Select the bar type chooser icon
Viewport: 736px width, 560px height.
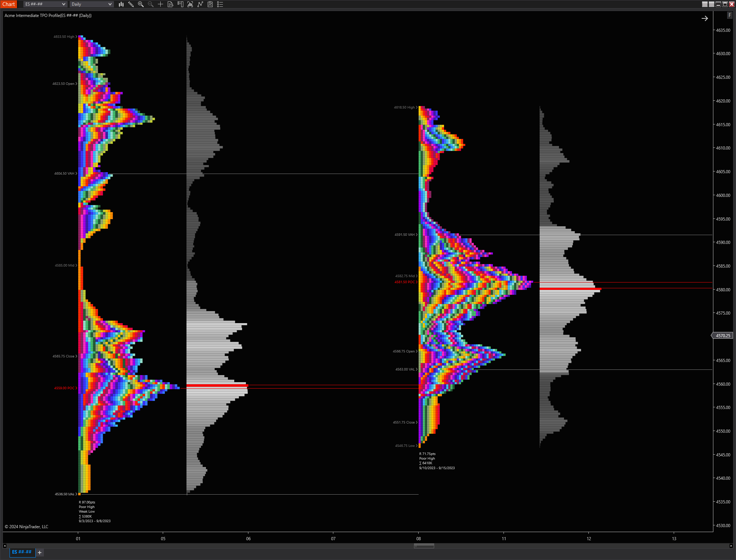[x=121, y=4]
